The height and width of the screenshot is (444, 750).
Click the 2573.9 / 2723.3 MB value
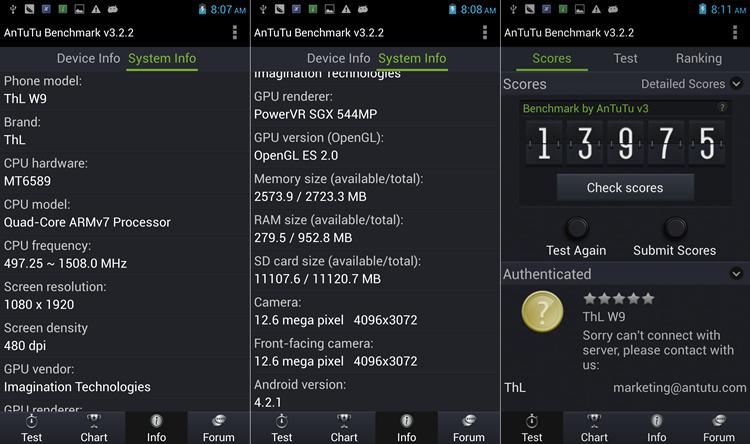(310, 197)
